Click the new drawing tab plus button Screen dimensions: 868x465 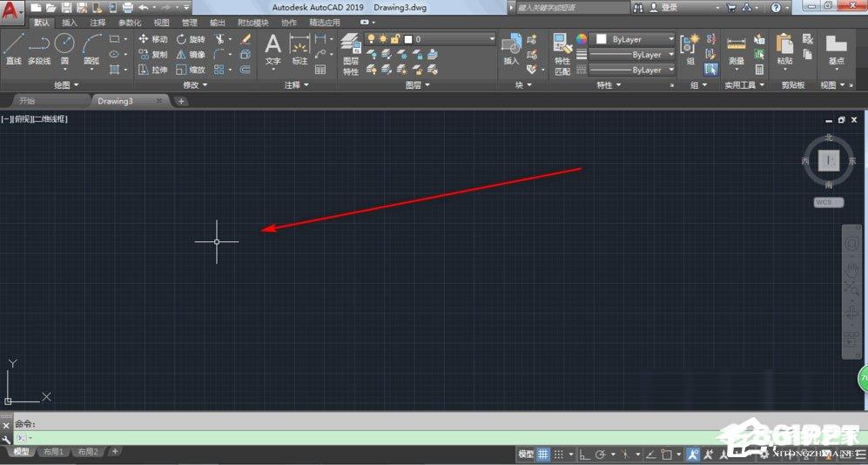click(181, 101)
